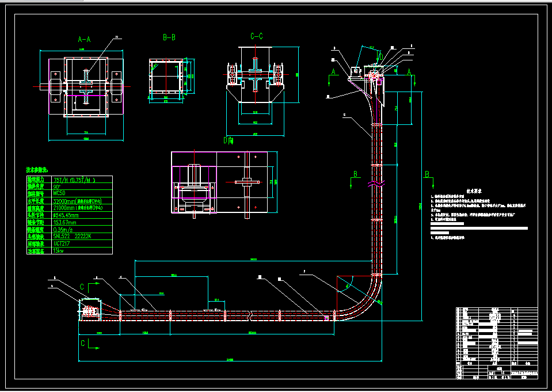
Task: Select the C-C section view title
Action: point(257,36)
